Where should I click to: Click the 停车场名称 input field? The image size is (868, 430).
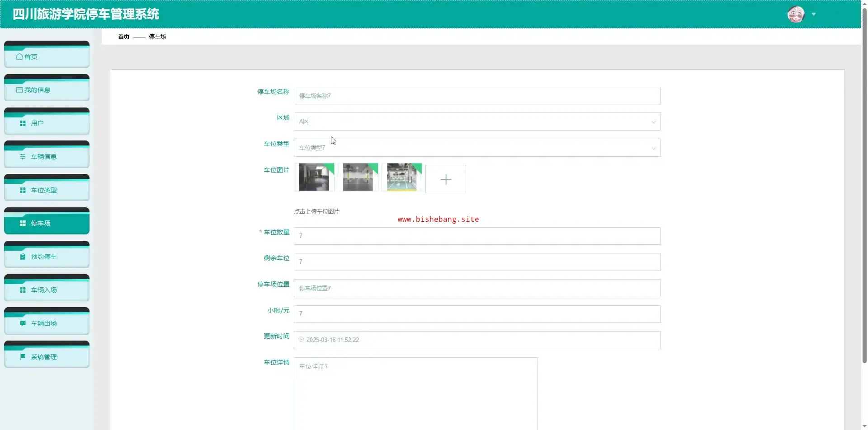pos(477,96)
